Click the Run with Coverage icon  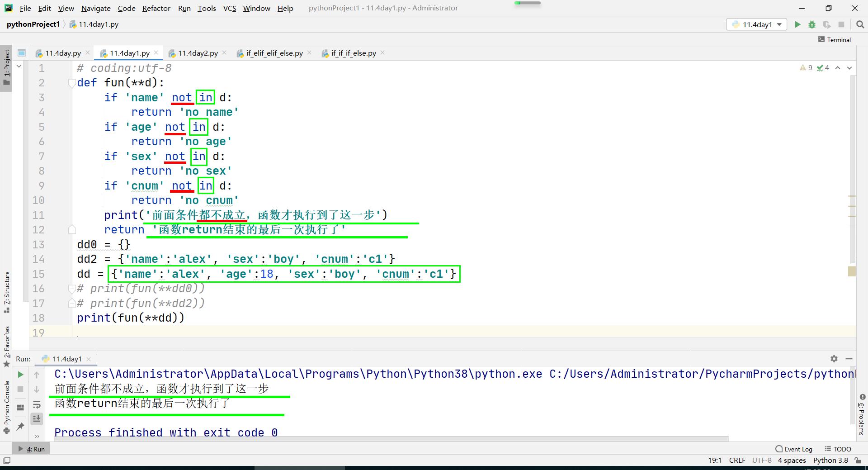click(x=826, y=24)
